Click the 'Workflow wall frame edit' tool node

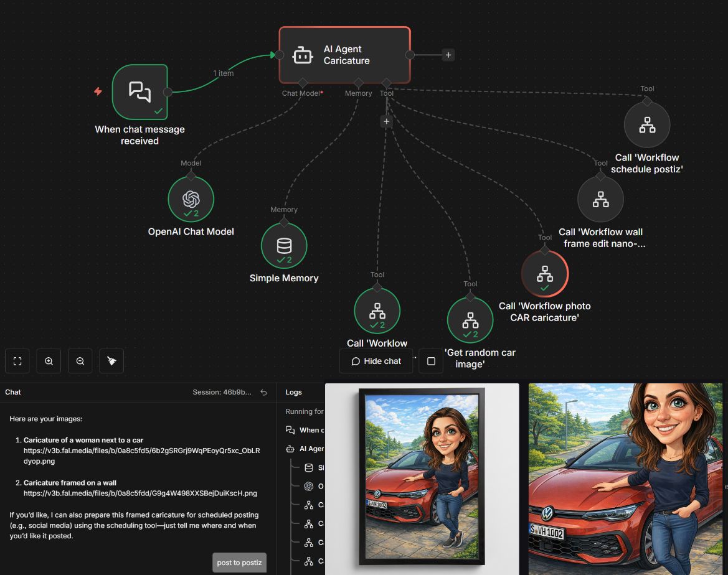point(600,200)
